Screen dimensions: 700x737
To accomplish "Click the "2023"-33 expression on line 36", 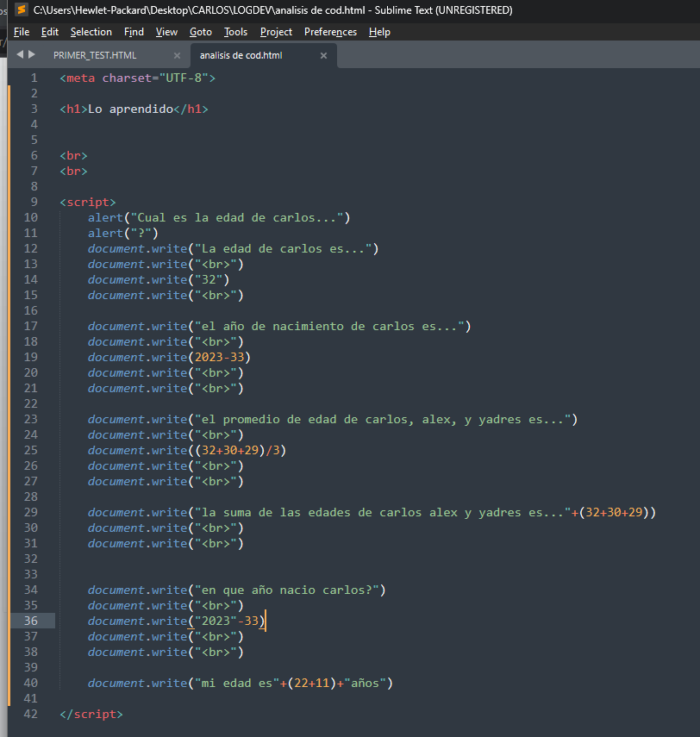I will pyautogui.click(x=227, y=621).
